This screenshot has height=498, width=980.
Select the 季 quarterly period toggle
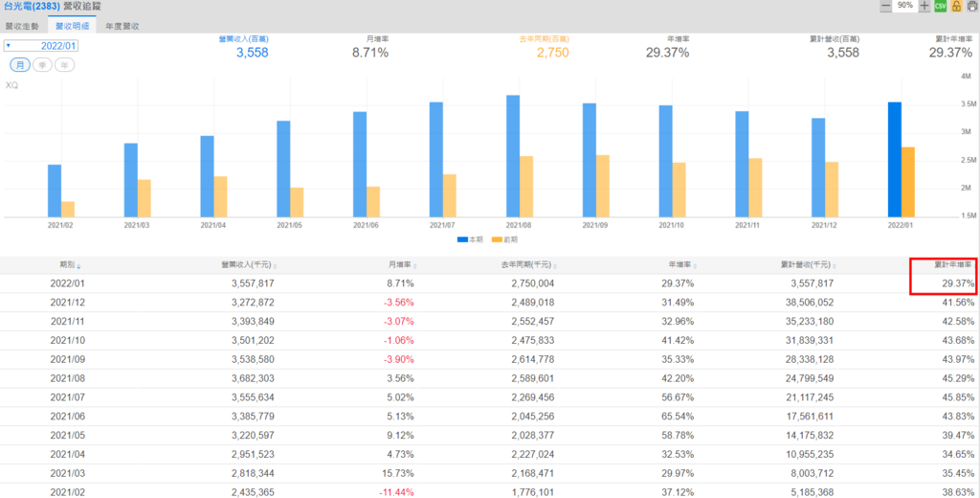coord(42,65)
